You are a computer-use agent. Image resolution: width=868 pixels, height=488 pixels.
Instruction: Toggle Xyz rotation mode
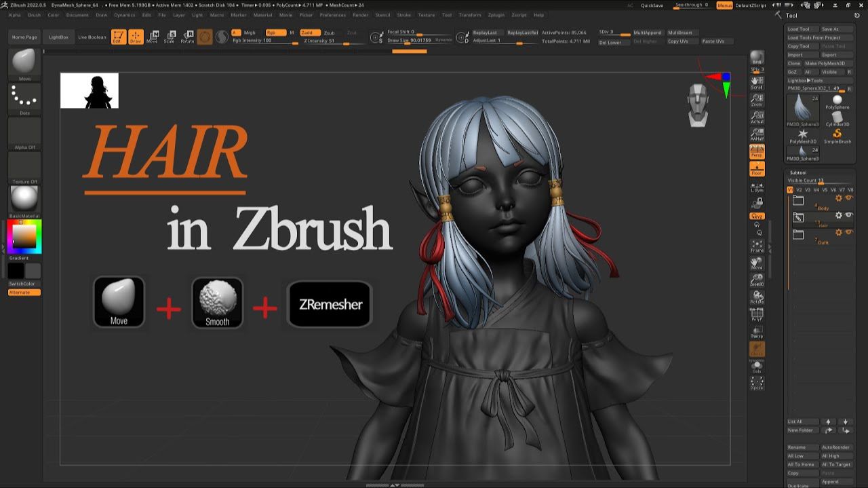pyautogui.click(x=757, y=216)
